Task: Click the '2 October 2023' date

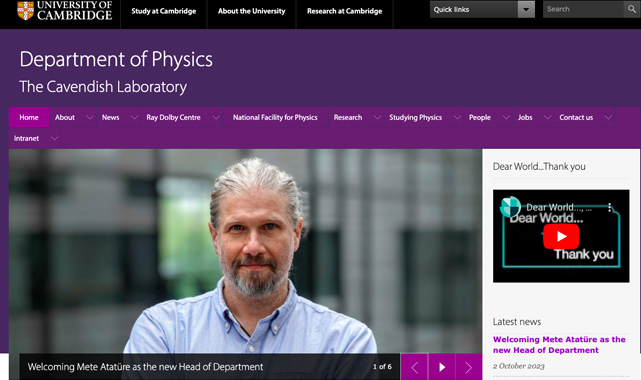Action: pyautogui.click(x=518, y=366)
